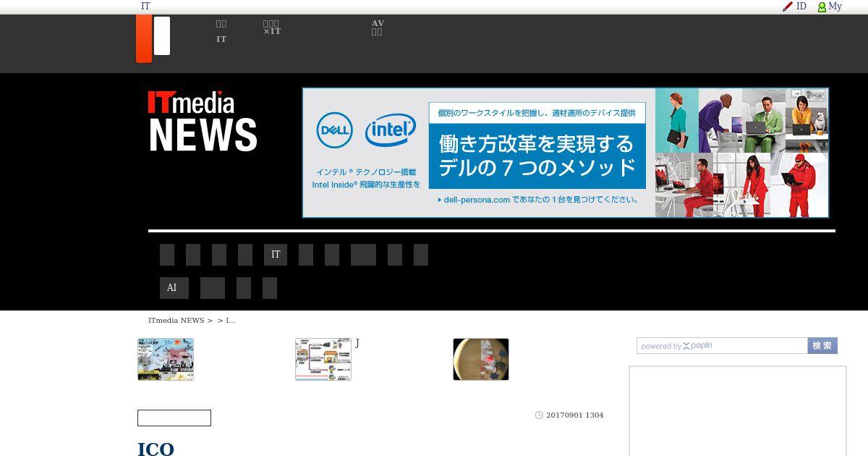Open the My page link
The image size is (868, 456).
[835, 6]
